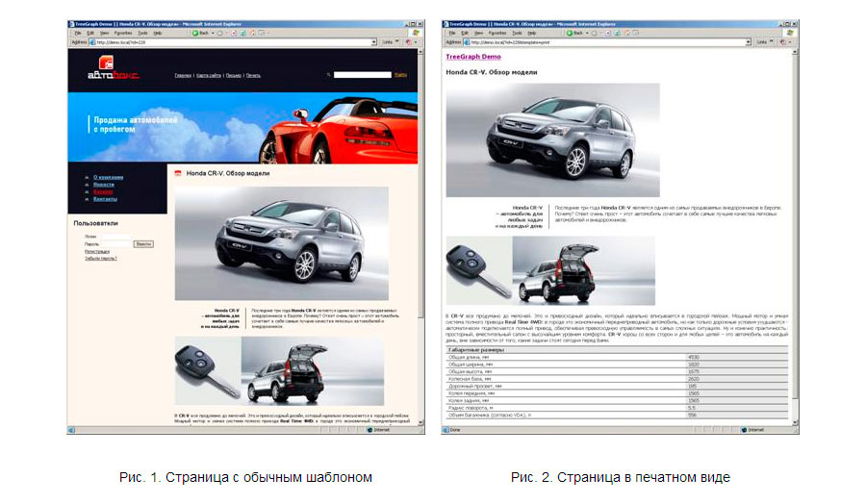Viewport: 866px width, 504px height.
Task: Click Internet zone icon in right status bar
Action: [x=744, y=430]
